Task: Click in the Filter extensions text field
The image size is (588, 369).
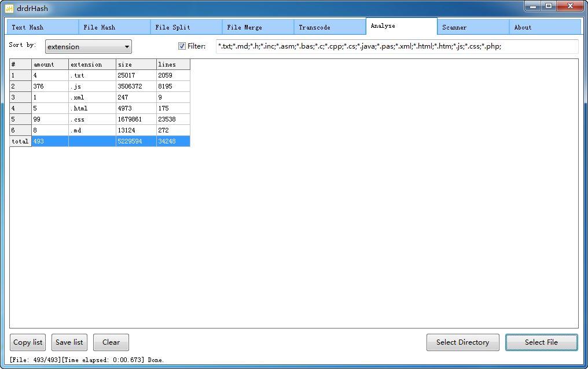Action: [396, 47]
